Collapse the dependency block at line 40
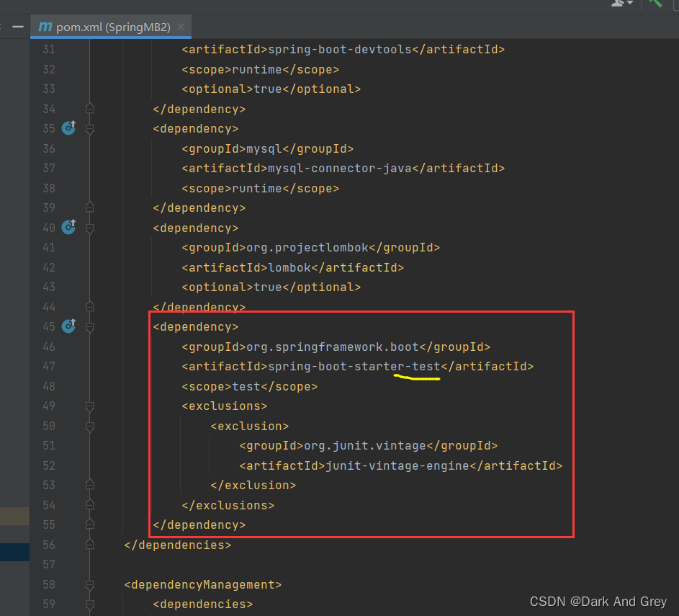 pyautogui.click(x=90, y=228)
